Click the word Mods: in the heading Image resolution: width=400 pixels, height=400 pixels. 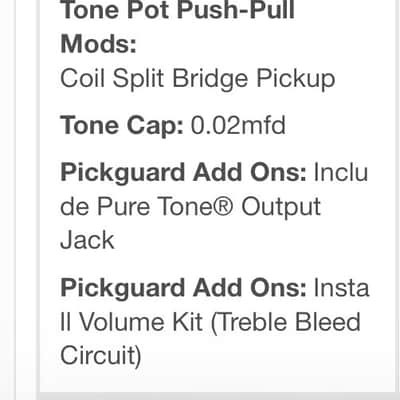coord(99,44)
